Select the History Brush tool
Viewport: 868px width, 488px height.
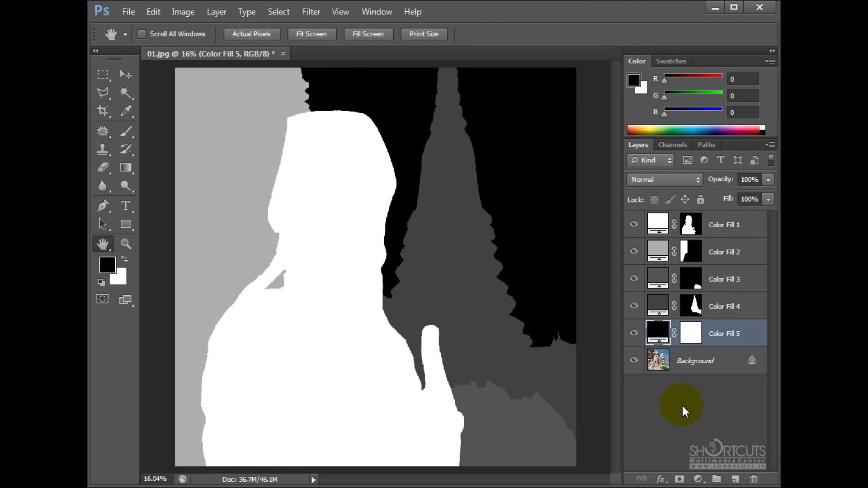tap(126, 149)
